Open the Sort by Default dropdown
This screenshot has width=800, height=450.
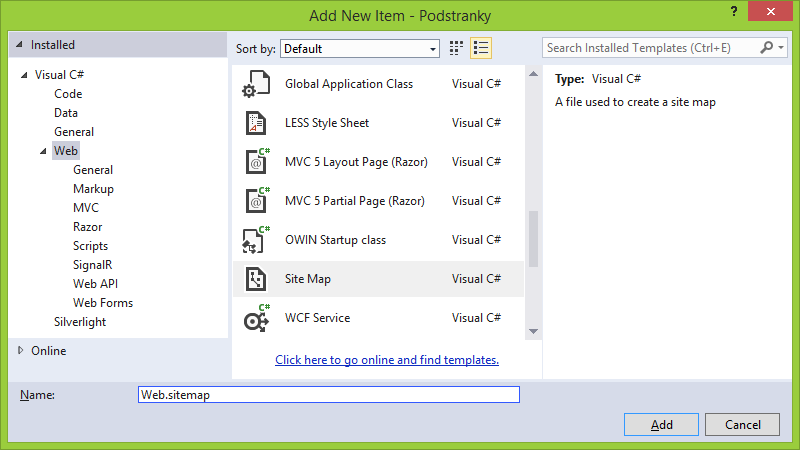(x=360, y=49)
